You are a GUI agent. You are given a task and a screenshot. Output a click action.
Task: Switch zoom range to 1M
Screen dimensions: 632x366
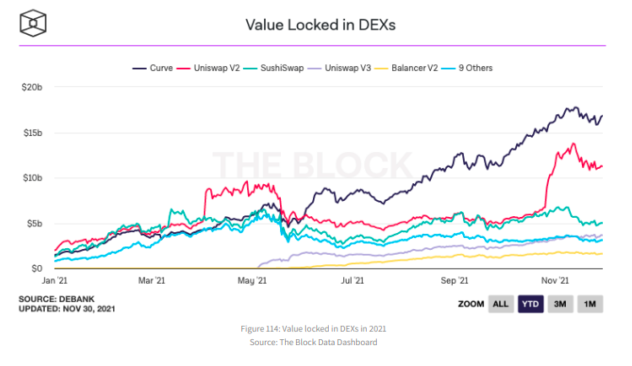click(590, 304)
